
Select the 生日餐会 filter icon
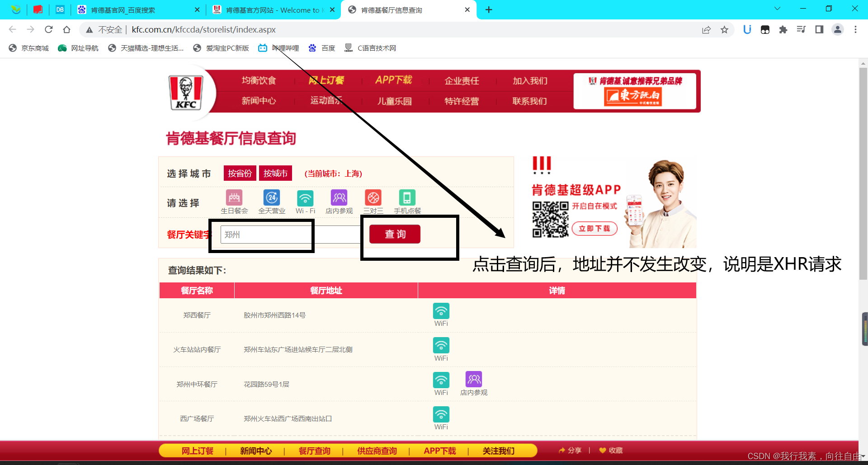tap(234, 197)
